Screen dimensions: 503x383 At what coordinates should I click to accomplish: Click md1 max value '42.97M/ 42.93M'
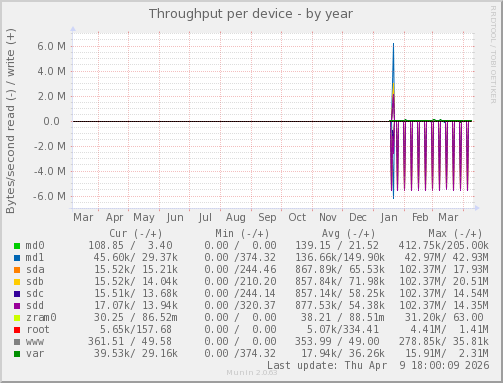click(446, 258)
